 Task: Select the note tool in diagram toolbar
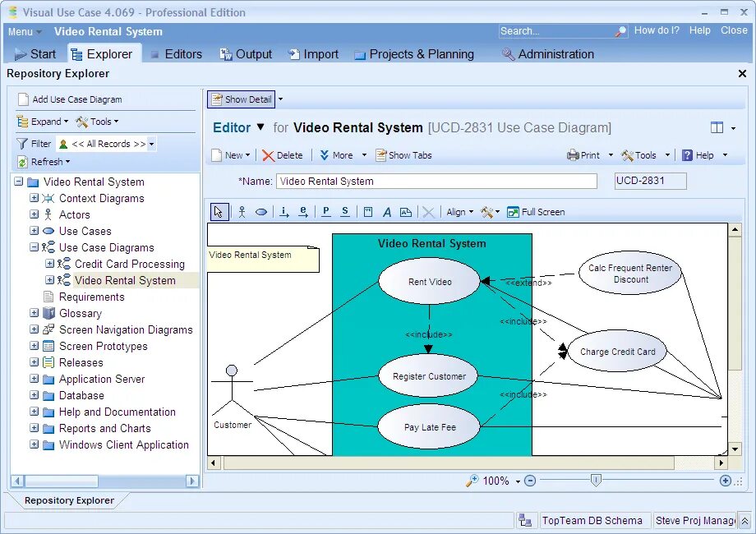(406, 212)
